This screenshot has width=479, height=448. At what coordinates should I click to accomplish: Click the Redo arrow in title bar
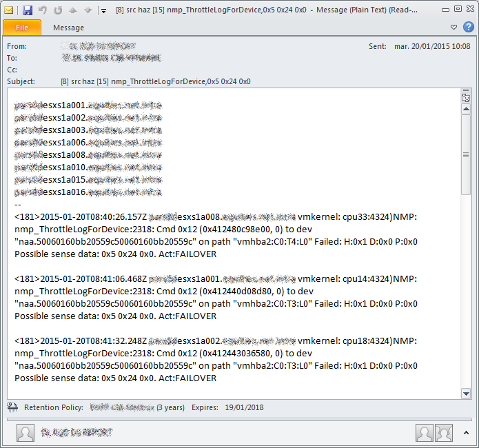point(58,10)
